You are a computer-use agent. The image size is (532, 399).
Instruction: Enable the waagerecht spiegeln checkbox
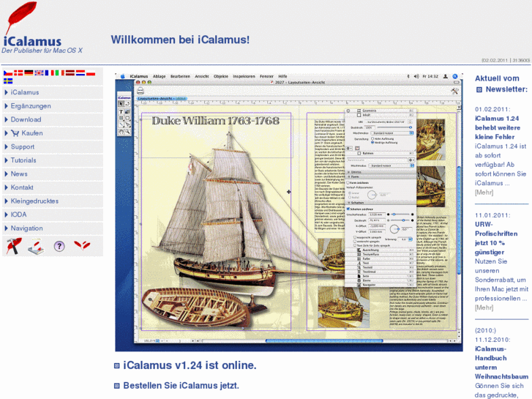coord(355,237)
